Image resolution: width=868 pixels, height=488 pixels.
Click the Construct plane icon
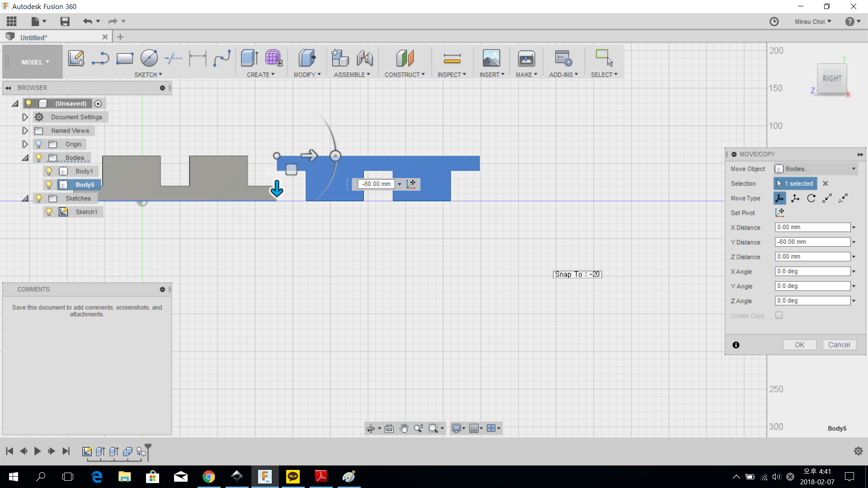(x=405, y=58)
